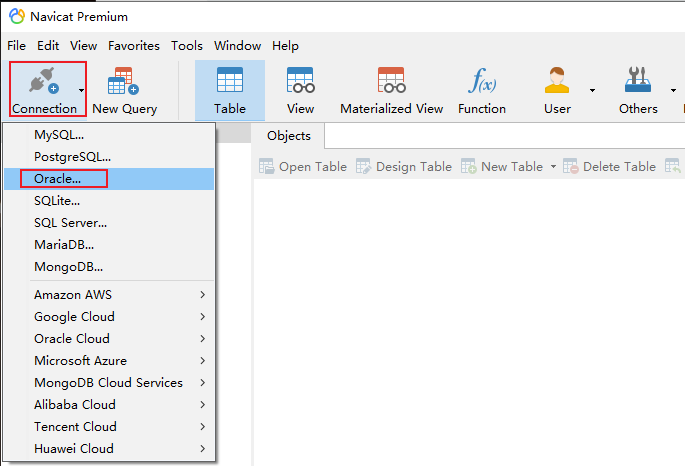Screen dimensions: 685x466
Task: Open the Tools menu
Action: tap(187, 45)
